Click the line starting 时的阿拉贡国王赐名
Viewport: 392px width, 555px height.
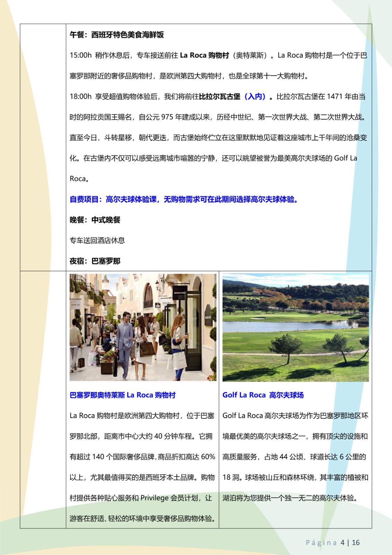click(218, 117)
